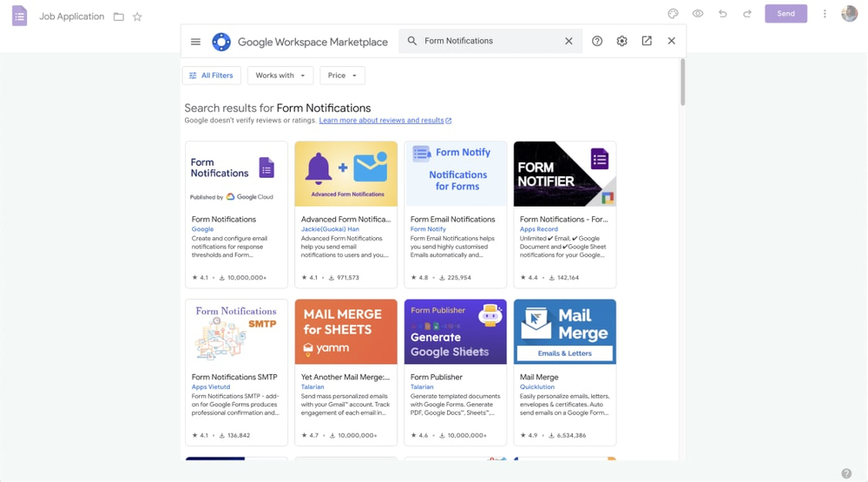Open the Form Publisher add-on card
Viewport: 868px width, 482px height.
455,372
